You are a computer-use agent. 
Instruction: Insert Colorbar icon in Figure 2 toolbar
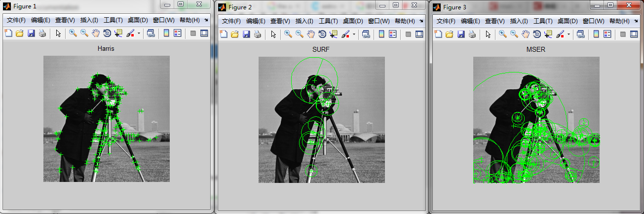(381, 34)
